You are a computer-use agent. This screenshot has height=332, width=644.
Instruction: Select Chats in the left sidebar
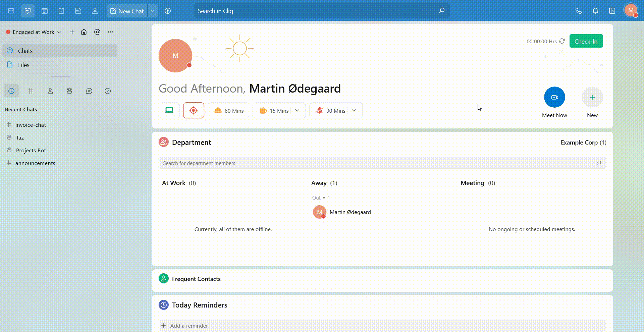click(25, 51)
